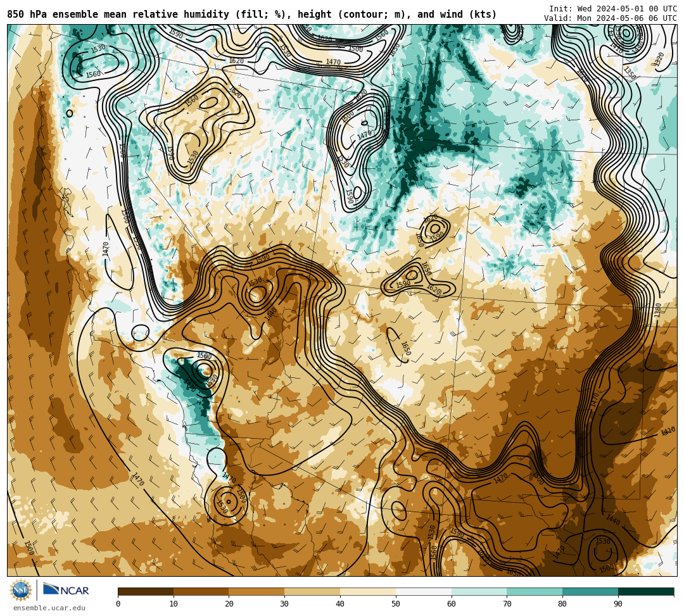Click the 10-20 brown colorbar segment

click(201, 592)
